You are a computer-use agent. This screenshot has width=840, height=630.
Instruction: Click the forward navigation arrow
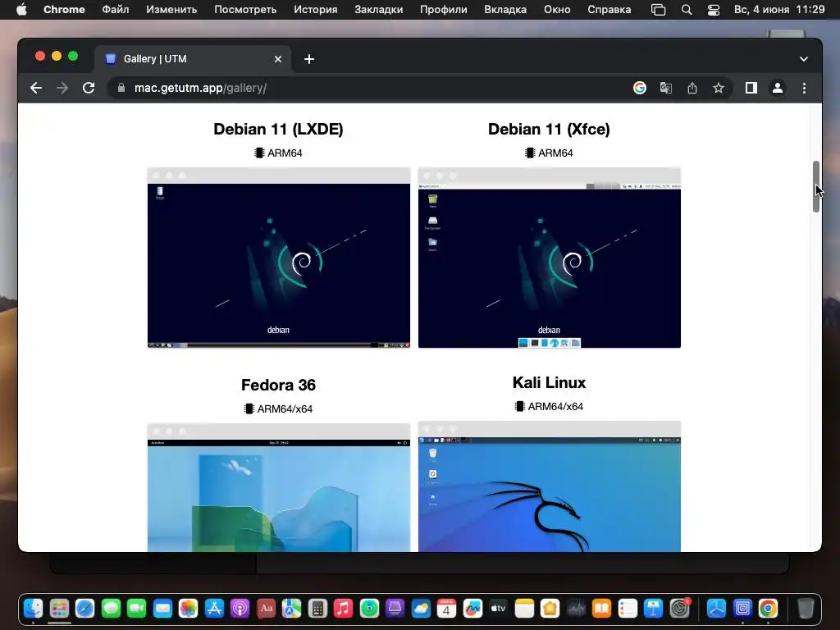click(x=62, y=88)
